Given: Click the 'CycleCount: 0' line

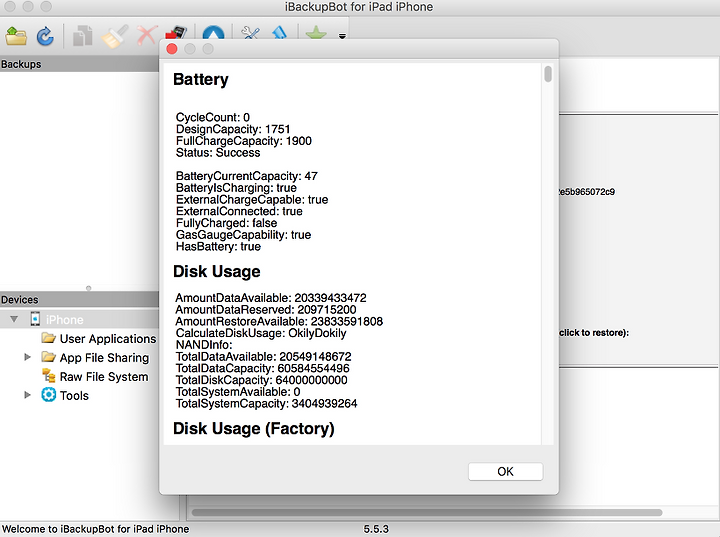Looking at the screenshot, I should [213, 117].
